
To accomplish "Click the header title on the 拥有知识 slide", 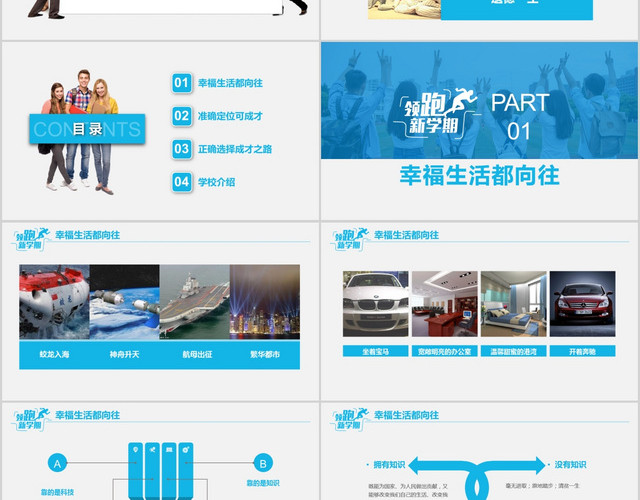I will click(406, 415).
